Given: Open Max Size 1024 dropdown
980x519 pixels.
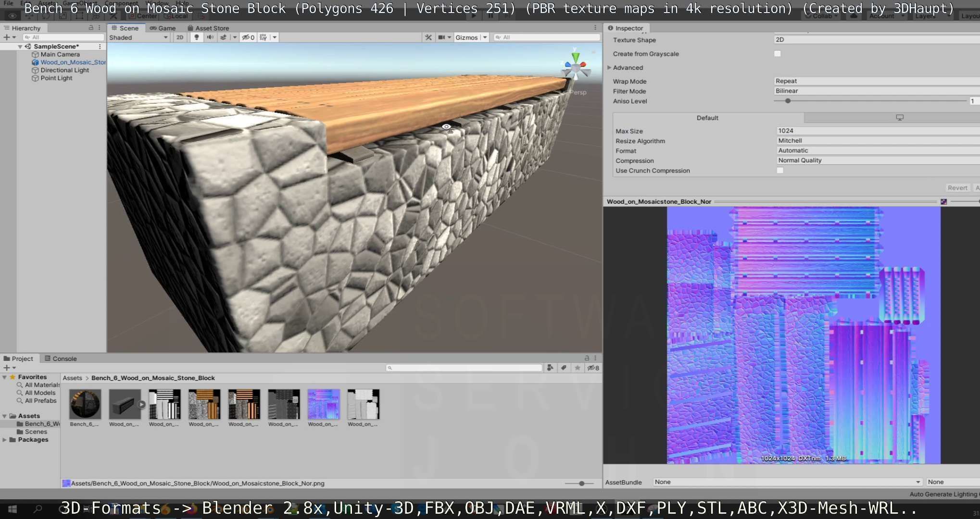Looking at the screenshot, I should 878,131.
